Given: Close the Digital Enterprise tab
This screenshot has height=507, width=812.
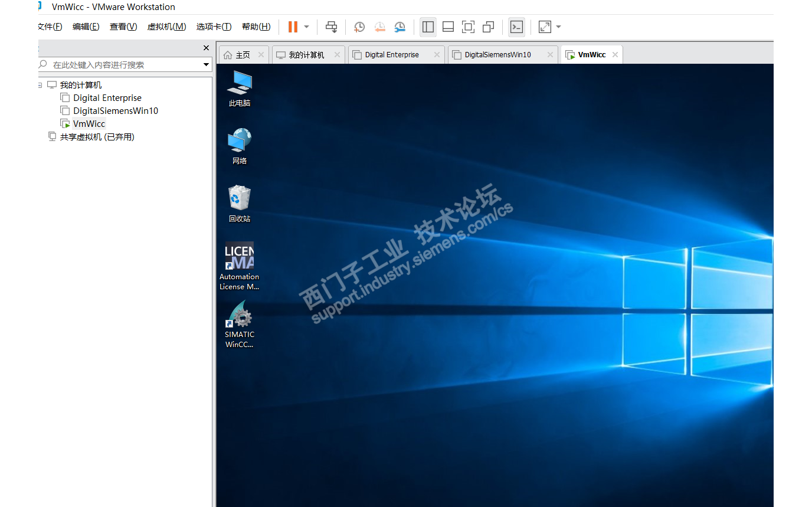Looking at the screenshot, I should coord(437,55).
